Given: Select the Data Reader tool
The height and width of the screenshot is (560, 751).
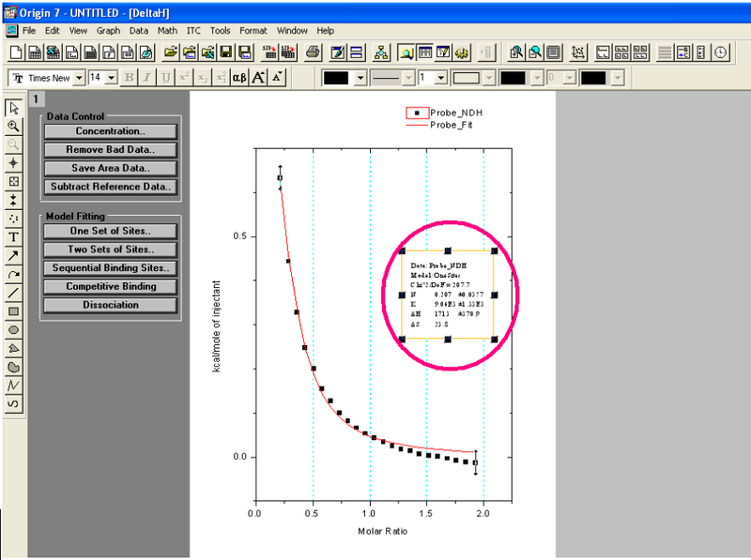Looking at the screenshot, I should click(x=13, y=182).
